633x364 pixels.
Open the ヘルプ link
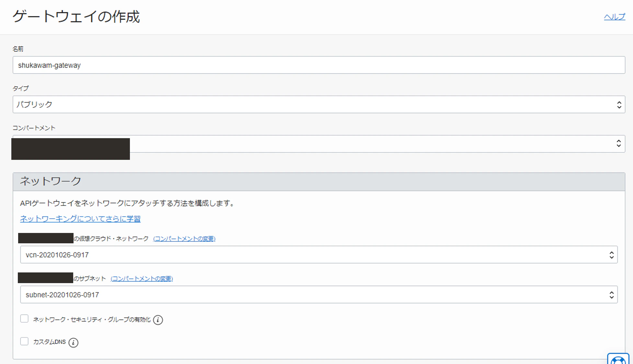coord(614,17)
